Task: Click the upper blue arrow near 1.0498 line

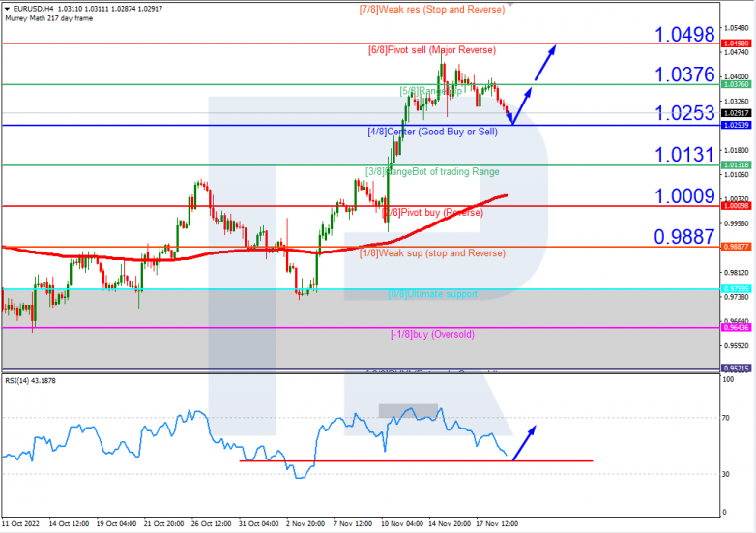Action: point(545,63)
